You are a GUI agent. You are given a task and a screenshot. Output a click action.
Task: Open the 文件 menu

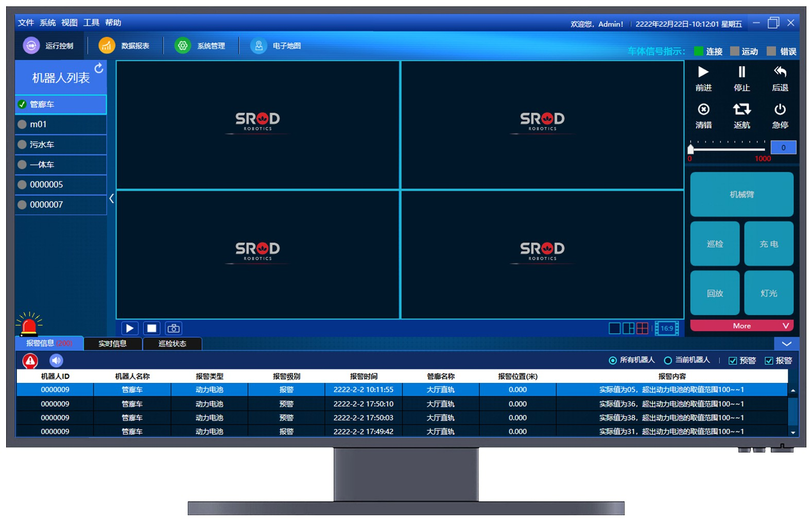point(26,23)
